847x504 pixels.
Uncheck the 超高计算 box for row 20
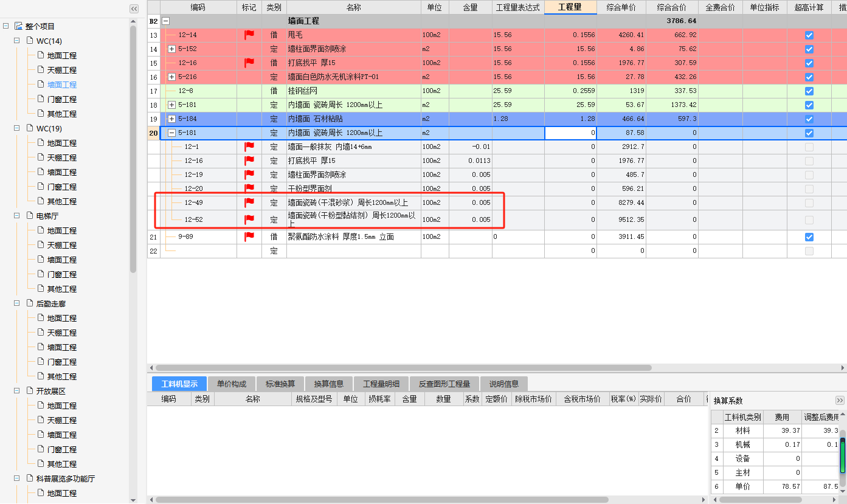click(x=809, y=133)
